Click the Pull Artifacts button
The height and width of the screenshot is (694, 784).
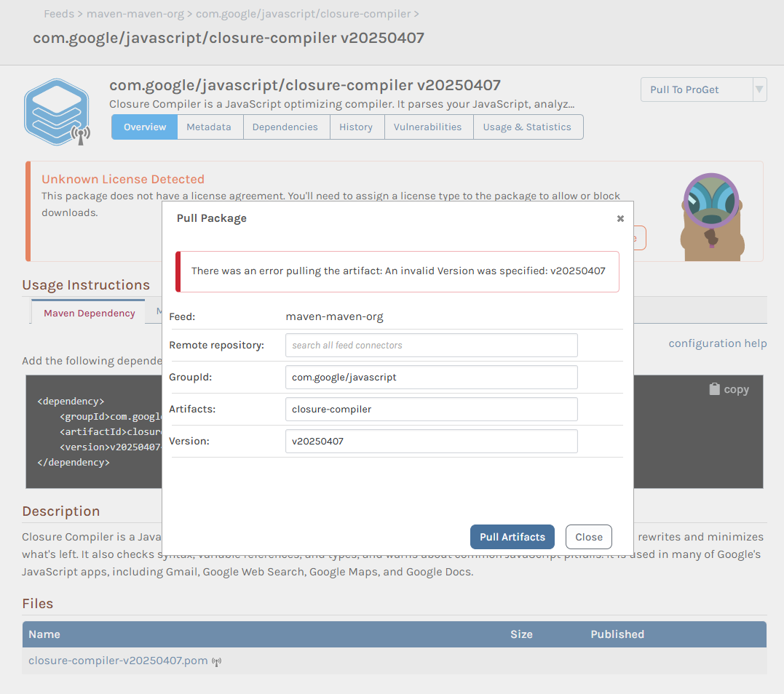coord(512,537)
